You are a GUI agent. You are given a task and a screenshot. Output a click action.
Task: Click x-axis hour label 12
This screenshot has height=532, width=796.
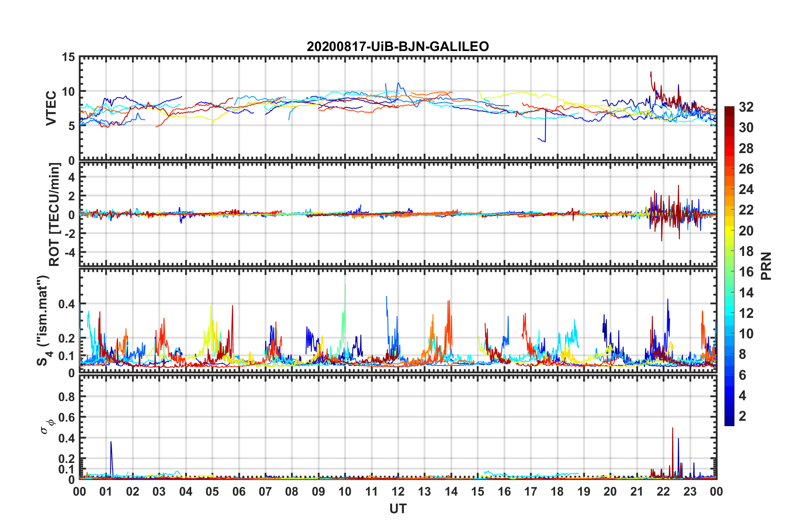tap(398, 491)
